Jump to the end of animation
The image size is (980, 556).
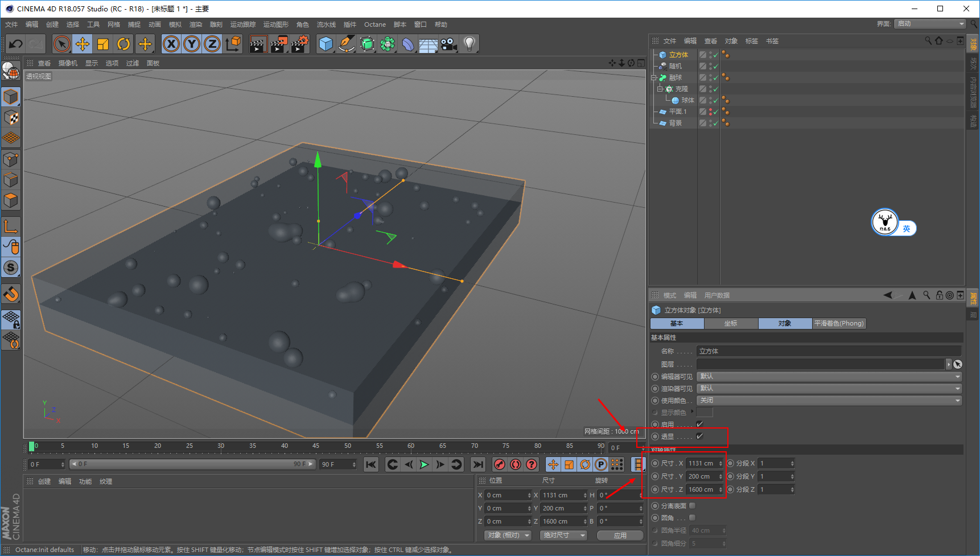pos(478,464)
